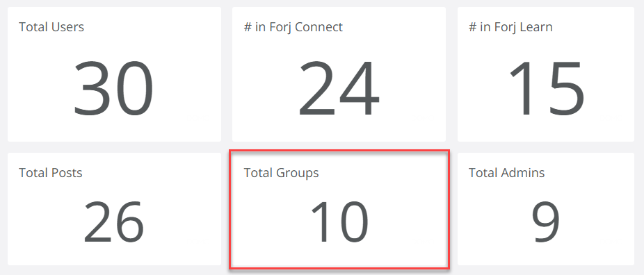The image size is (644, 275).
Task: Click the 30 users count
Action: pyautogui.click(x=113, y=88)
